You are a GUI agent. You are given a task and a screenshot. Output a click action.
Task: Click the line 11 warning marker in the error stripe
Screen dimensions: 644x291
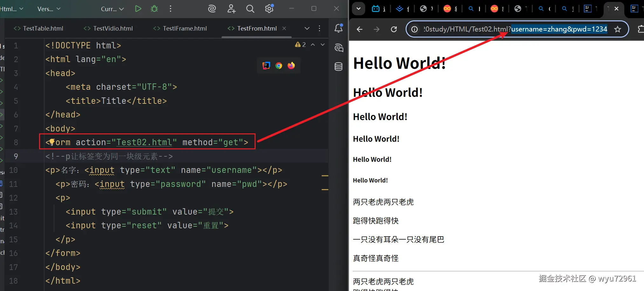325,190
